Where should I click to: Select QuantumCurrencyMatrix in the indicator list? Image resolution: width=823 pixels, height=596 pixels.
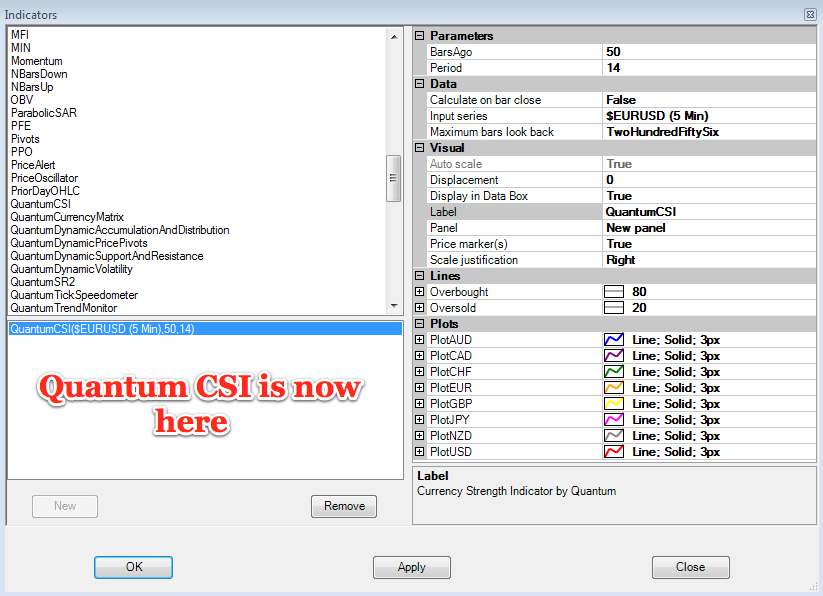[x=67, y=217]
